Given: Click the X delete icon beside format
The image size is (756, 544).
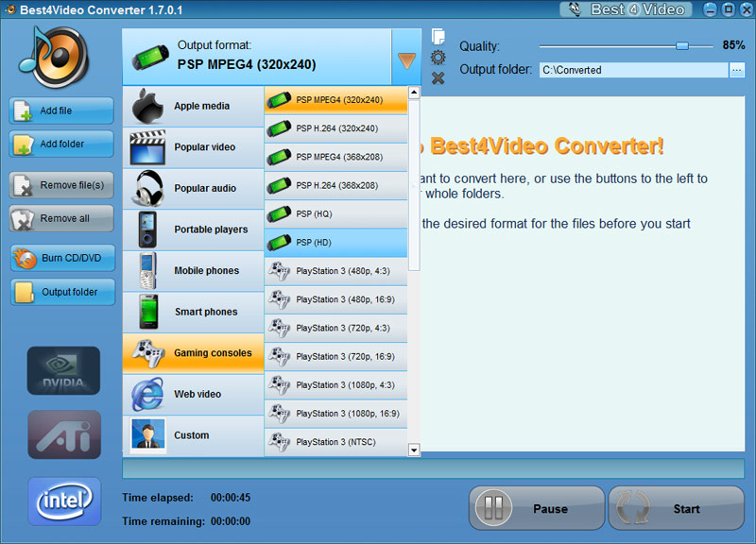Looking at the screenshot, I should 438,78.
